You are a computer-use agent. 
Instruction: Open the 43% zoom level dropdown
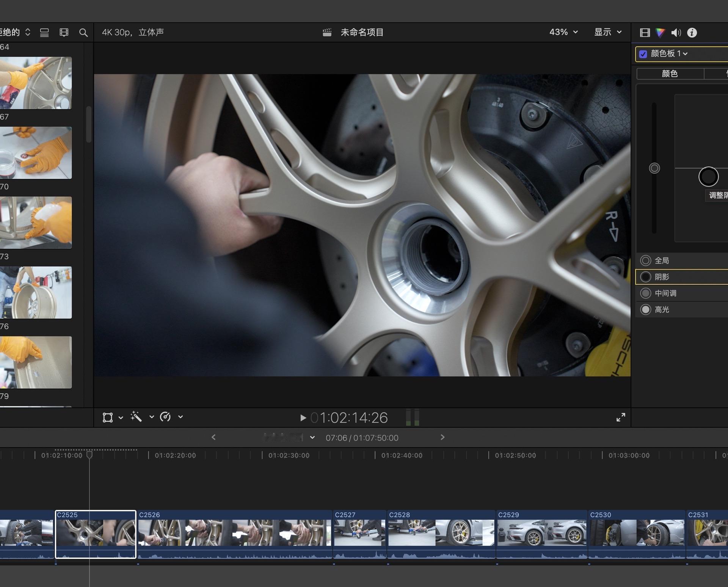coord(563,32)
